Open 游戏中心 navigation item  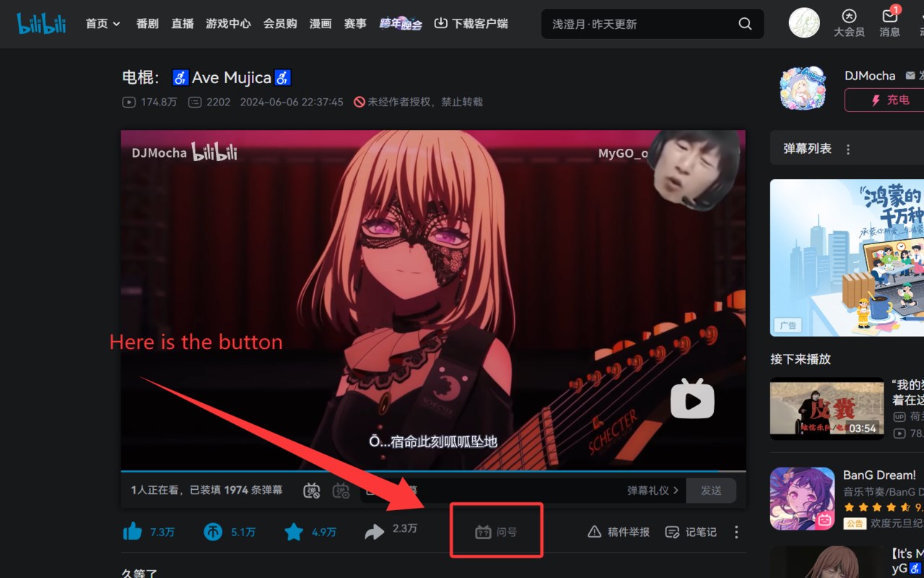coord(228,24)
